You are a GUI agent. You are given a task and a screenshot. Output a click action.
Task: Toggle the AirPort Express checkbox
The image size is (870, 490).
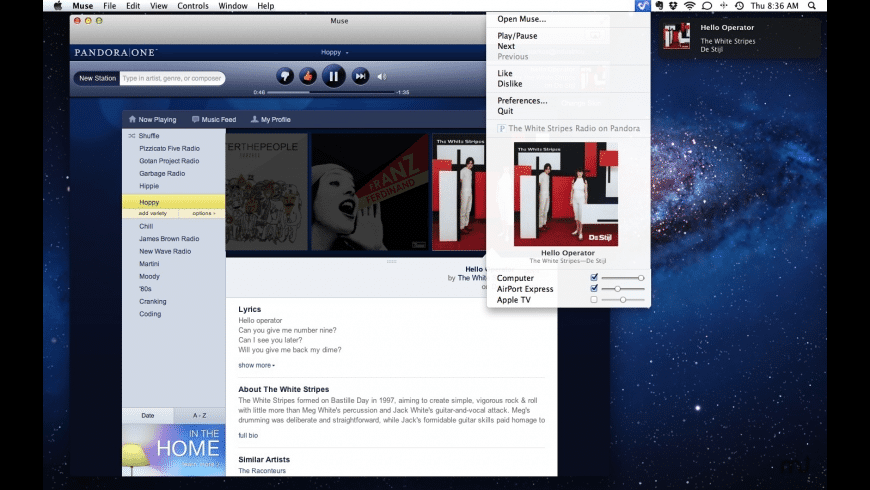pyautogui.click(x=594, y=289)
